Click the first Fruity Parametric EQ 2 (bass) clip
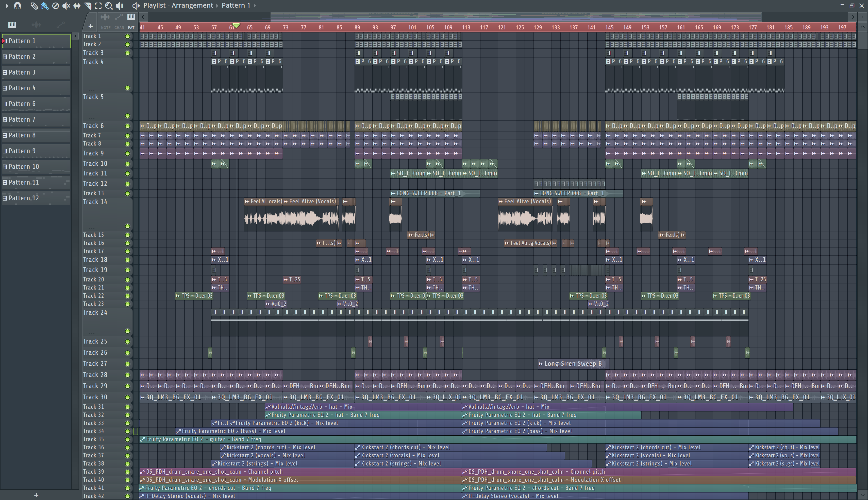 318,431
